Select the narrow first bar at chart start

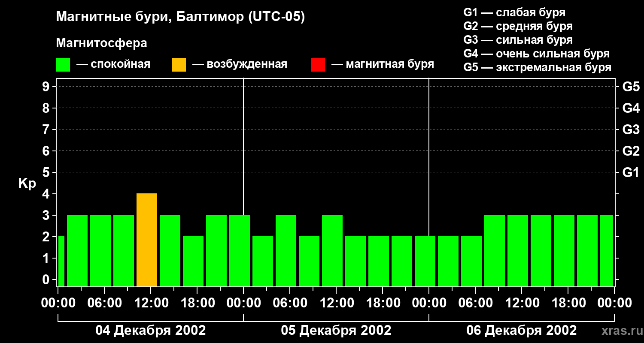tap(61, 262)
